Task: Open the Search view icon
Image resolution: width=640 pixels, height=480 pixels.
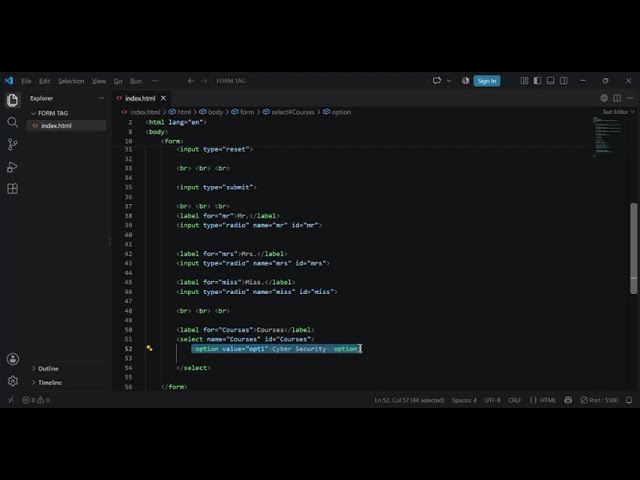Action: (12, 122)
